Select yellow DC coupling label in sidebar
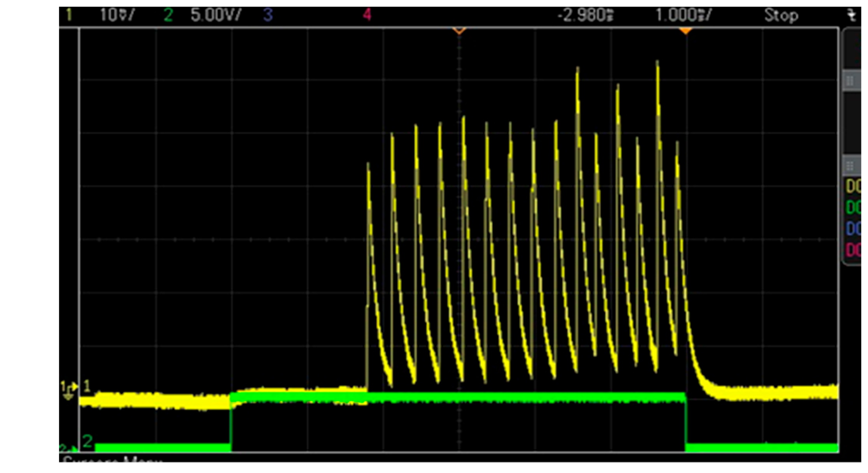868x473 pixels. coord(854,186)
